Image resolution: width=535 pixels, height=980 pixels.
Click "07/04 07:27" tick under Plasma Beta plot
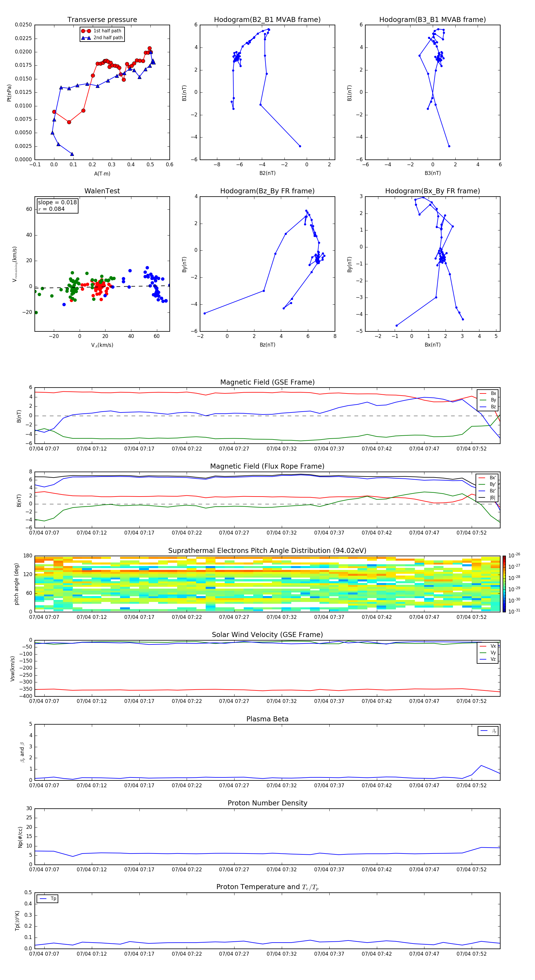point(234,785)
